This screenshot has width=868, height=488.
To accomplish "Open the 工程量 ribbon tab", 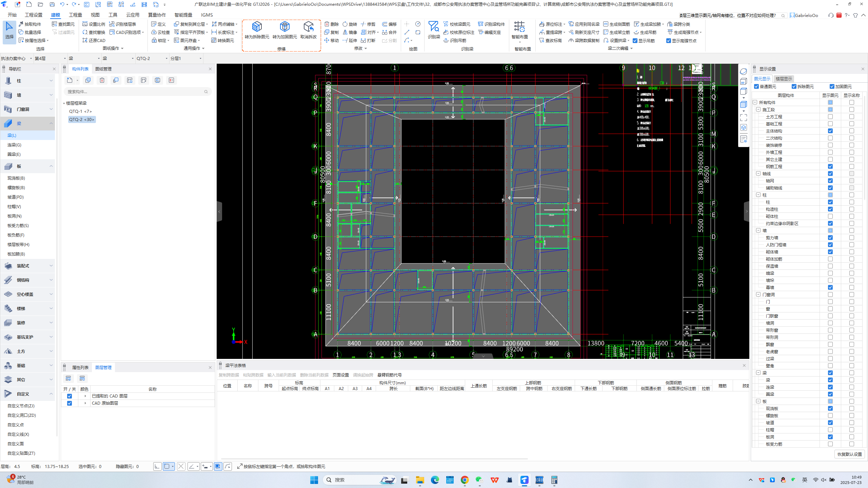I will pyautogui.click(x=75, y=15).
